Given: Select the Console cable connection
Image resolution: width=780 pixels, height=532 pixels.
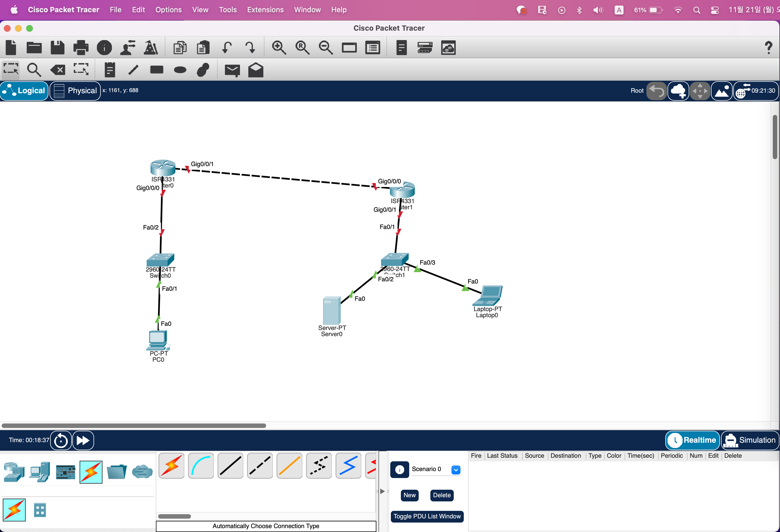Looking at the screenshot, I should coord(201,465).
